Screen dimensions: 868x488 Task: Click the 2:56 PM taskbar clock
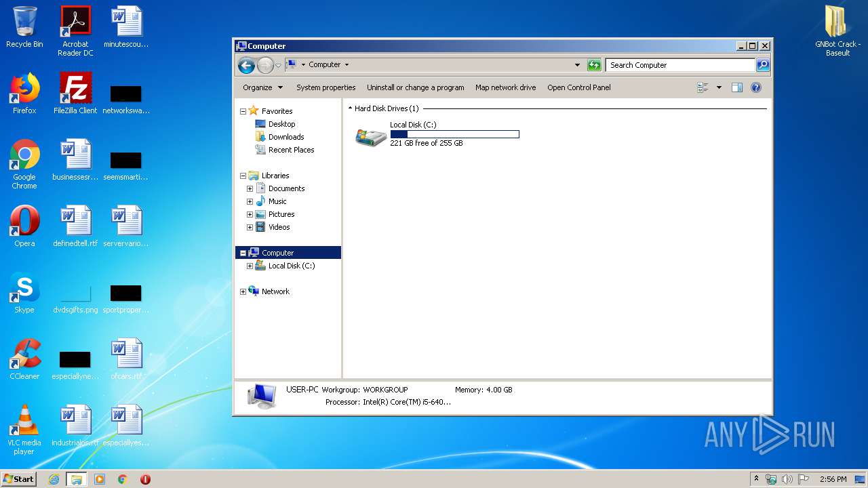coord(833,479)
